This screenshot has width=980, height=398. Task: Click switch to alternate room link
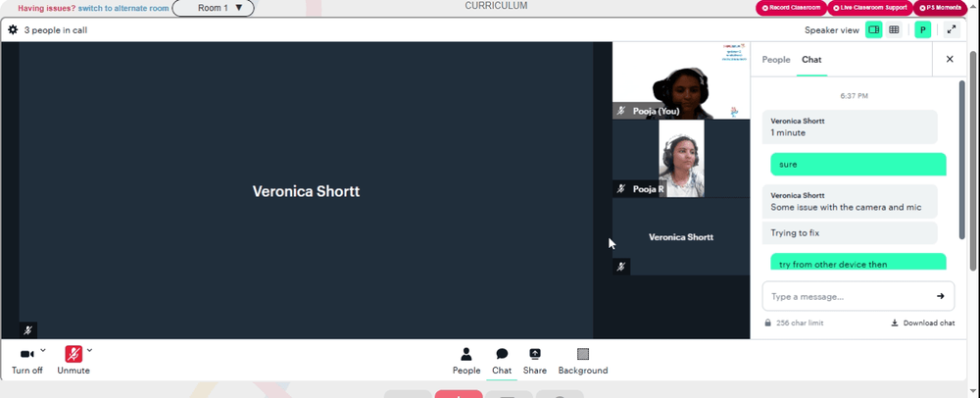point(123,8)
